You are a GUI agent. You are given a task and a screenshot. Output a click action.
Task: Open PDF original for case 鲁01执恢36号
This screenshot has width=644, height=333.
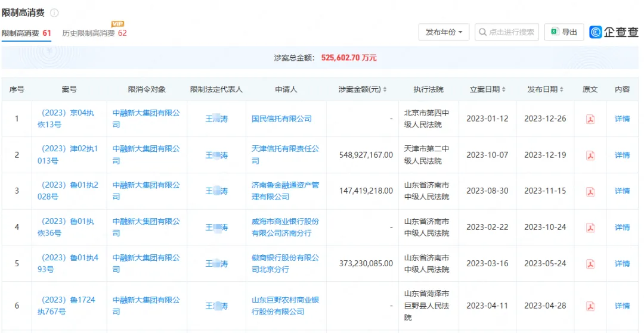click(590, 227)
